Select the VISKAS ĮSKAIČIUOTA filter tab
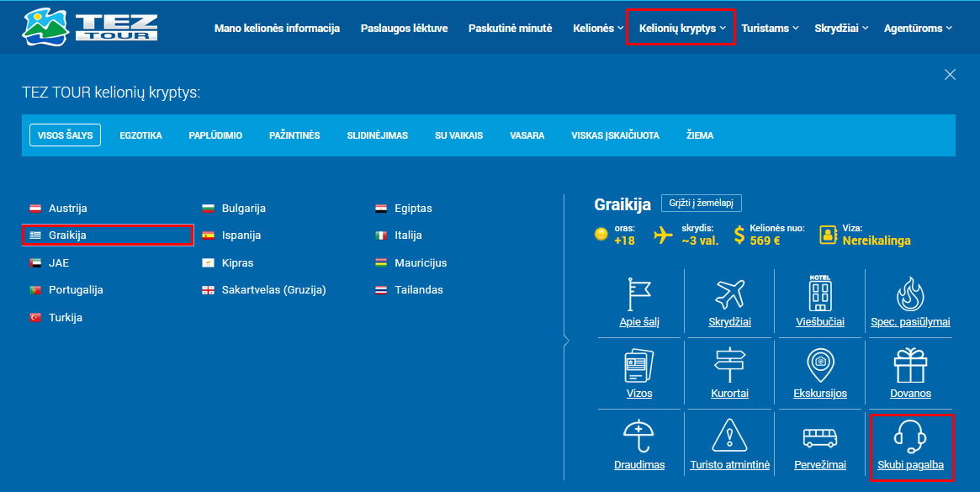Viewport: 980px width, 492px height. point(615,135)
